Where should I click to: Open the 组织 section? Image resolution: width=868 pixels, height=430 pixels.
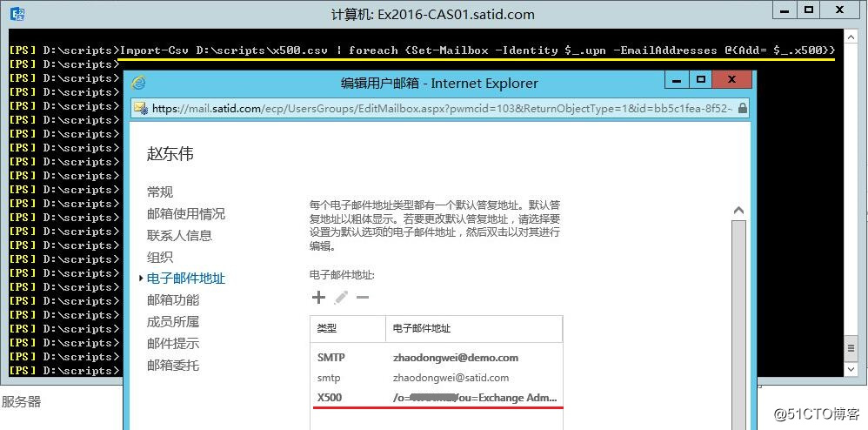[x=160, y=257]
